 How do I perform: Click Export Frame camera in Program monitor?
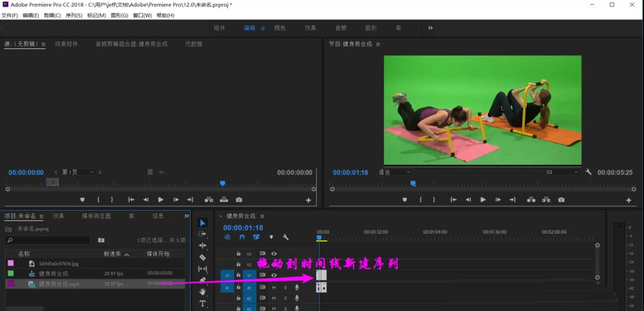(561, 200)
